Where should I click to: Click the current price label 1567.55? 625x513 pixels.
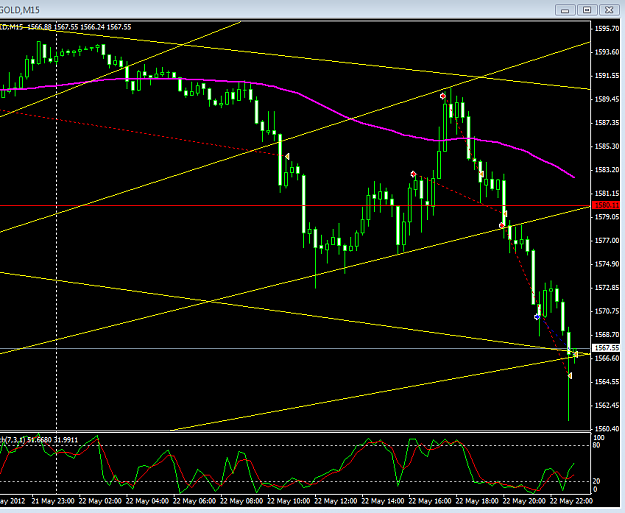(606, 348)
